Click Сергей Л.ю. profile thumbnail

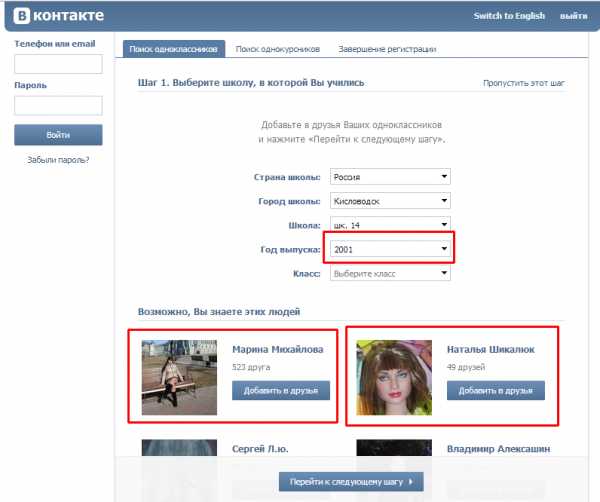179,448
